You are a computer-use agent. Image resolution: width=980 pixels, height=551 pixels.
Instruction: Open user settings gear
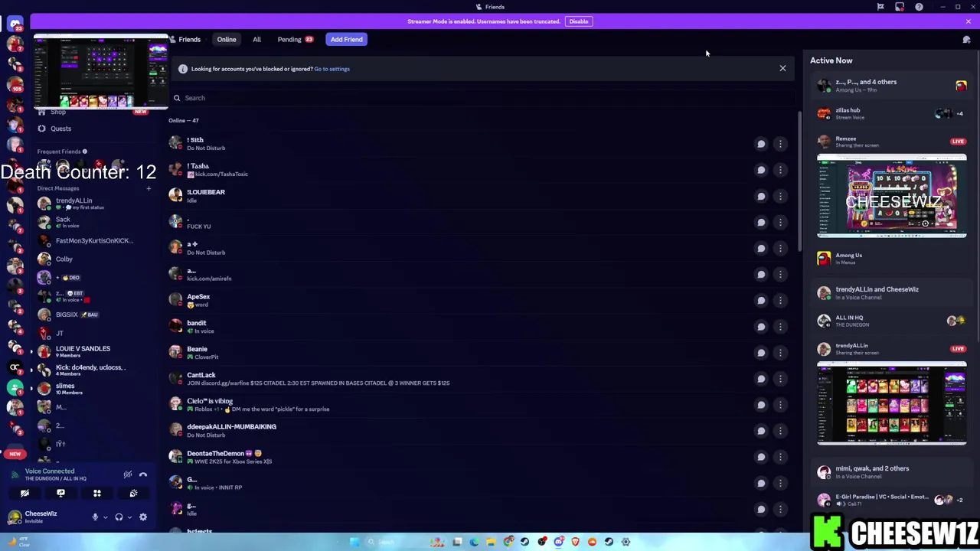[x=143, y=517]
